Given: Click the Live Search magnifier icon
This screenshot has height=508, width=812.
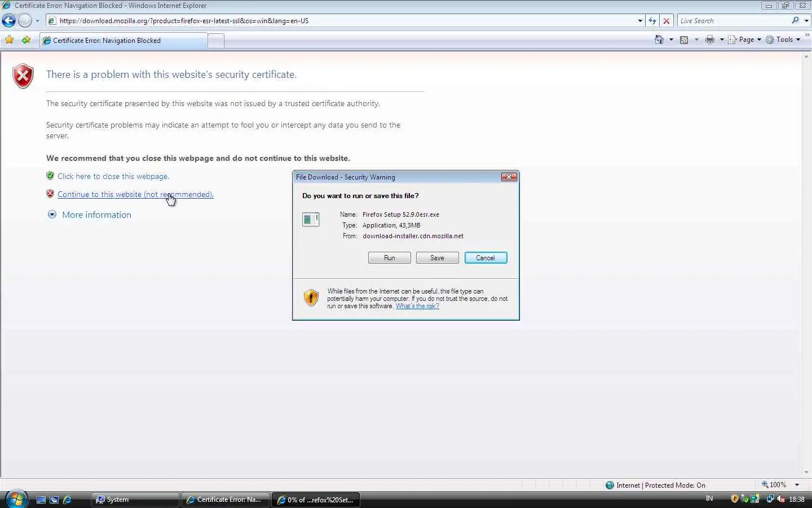Looking at the screenshot, I should coord(796,20).
